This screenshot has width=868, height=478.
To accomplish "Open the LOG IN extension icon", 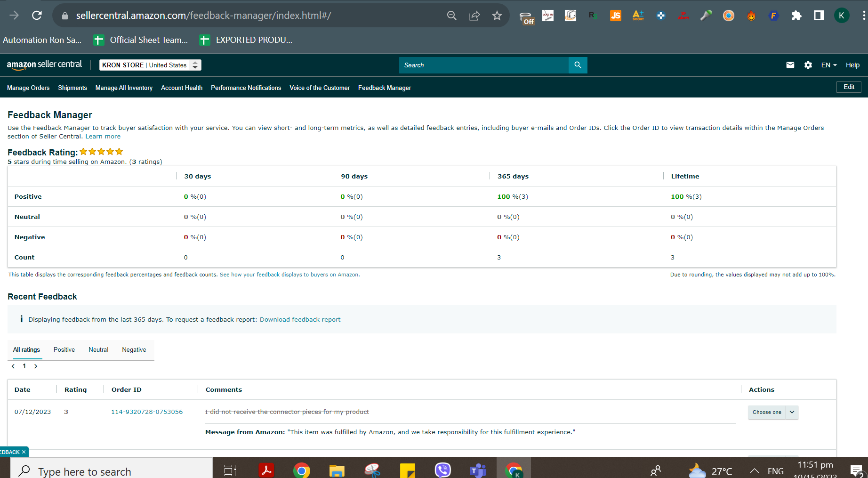I will click(x=548, y=16).
